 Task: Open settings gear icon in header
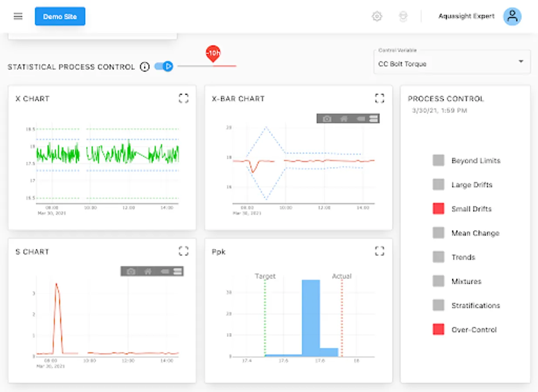pos(377,17)
